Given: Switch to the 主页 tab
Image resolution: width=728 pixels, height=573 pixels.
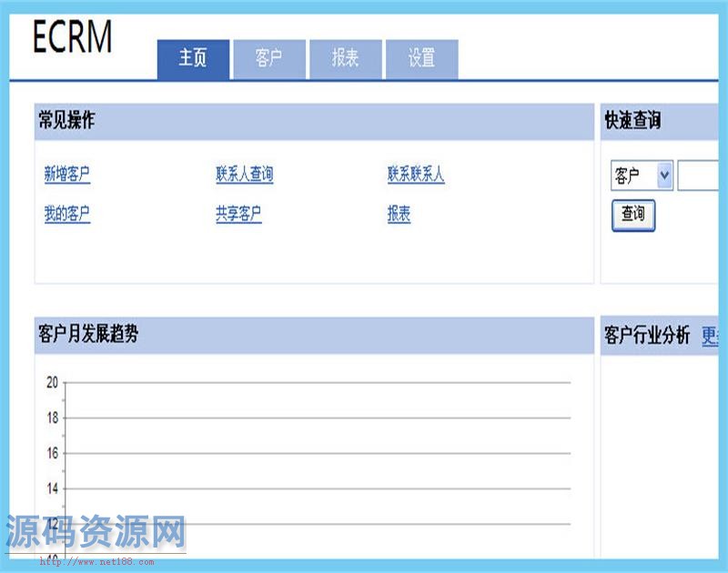Looking at the screenshot, I should click(x=193, y=59).
